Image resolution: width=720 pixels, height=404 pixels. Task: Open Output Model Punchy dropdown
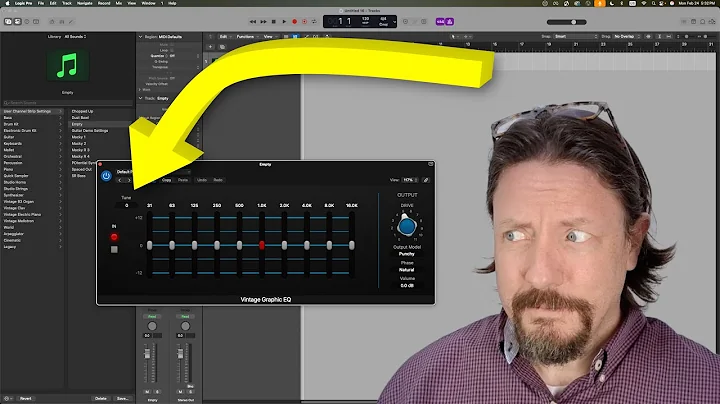click(406, 254)
